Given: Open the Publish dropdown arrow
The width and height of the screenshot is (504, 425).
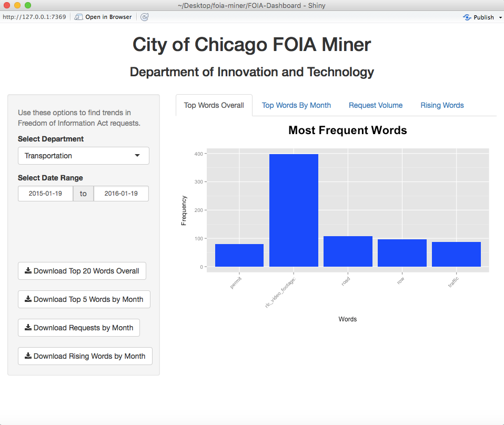Looking at the screenshot, I should coord(500,17).
